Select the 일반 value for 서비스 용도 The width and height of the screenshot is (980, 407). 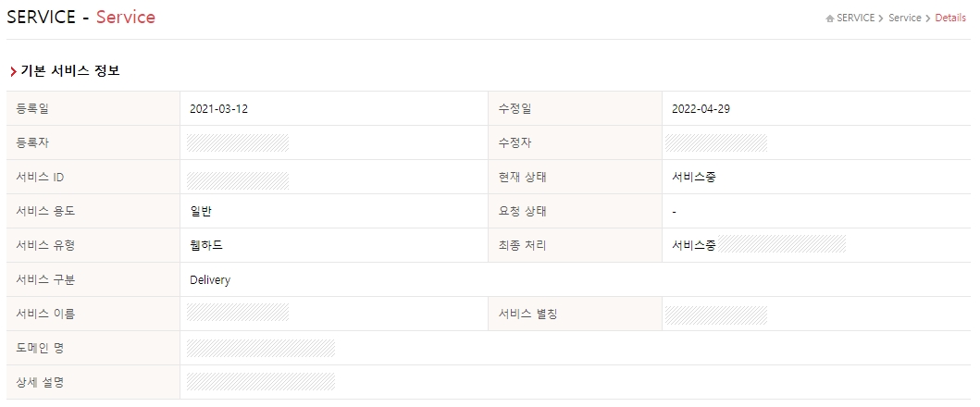[x=201, y=212]
